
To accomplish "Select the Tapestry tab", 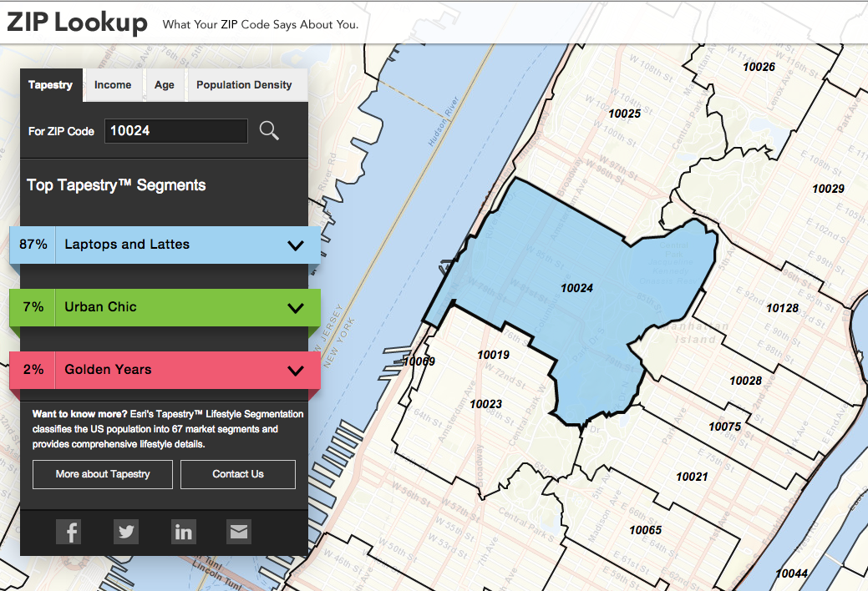I will click(x=50, y=84).
